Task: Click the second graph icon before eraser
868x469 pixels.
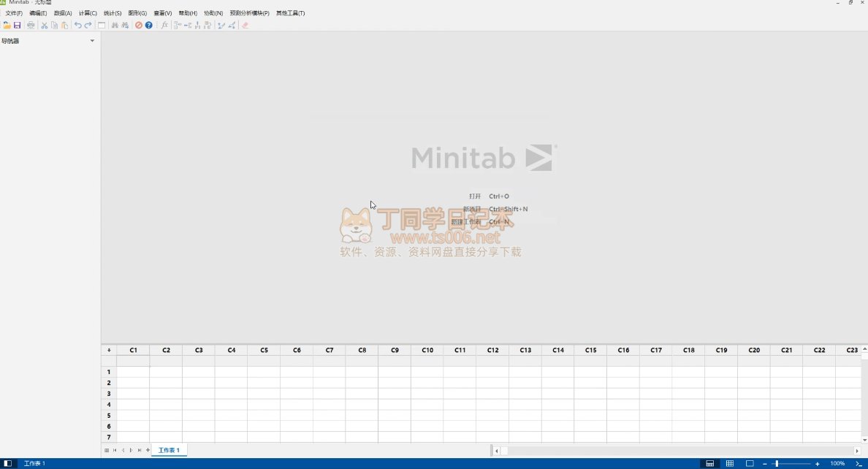Action: pyautogui.click(x=232, y=26)
